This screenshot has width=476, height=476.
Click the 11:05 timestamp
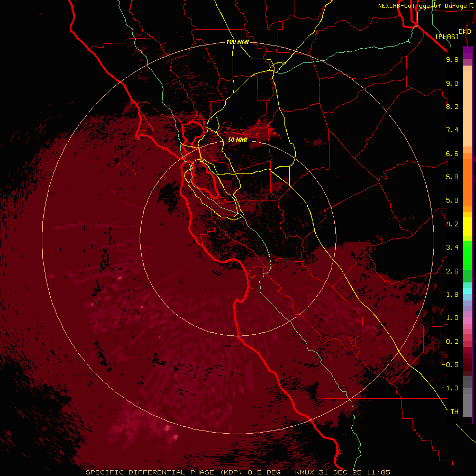click(378, 472)
